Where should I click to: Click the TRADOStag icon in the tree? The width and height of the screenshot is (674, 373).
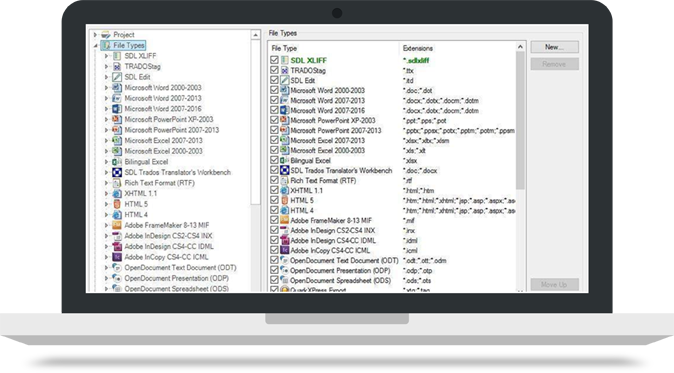117,67
